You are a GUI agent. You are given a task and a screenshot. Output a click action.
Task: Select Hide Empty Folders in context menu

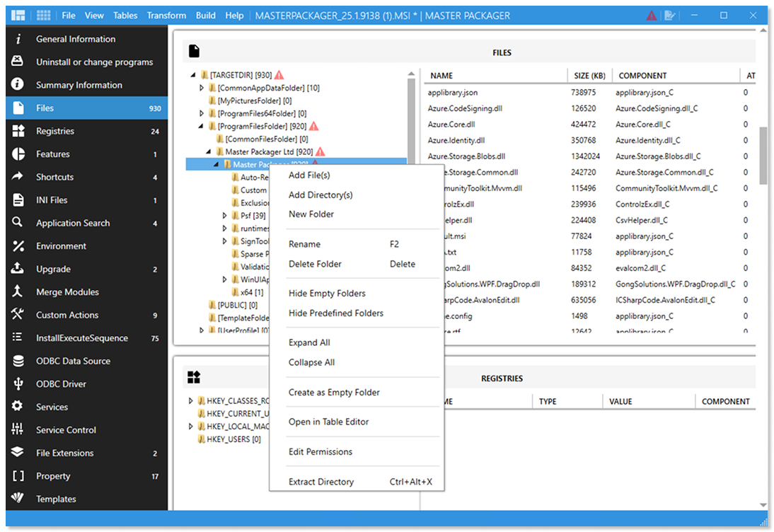[327, 294]
